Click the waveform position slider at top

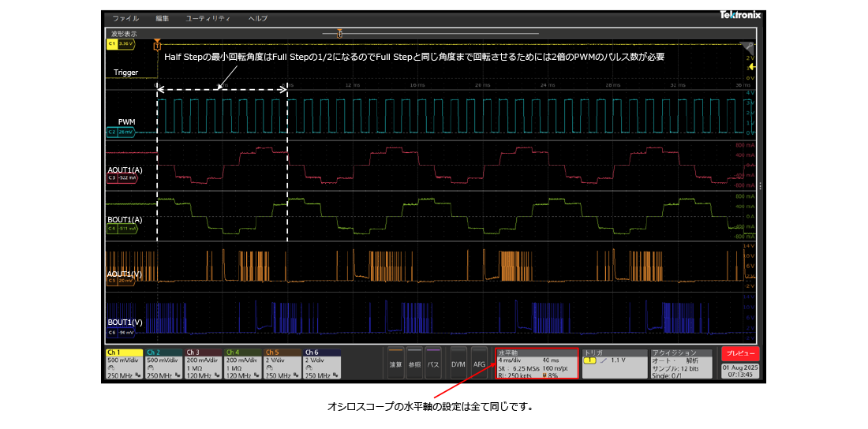point(339,33)
